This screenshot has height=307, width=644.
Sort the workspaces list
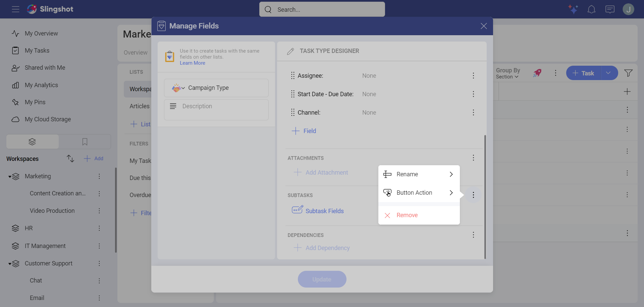click(70, 159)
